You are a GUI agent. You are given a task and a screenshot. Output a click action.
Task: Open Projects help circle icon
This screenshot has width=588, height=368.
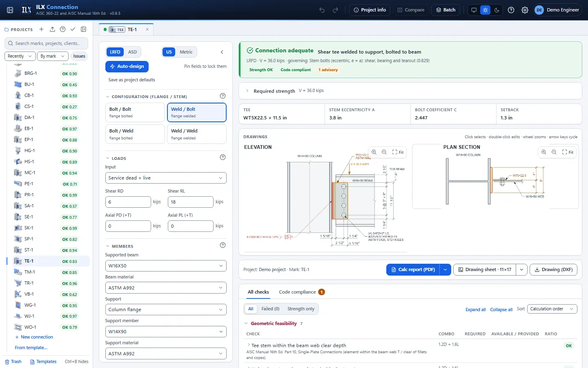coord(62,29)
